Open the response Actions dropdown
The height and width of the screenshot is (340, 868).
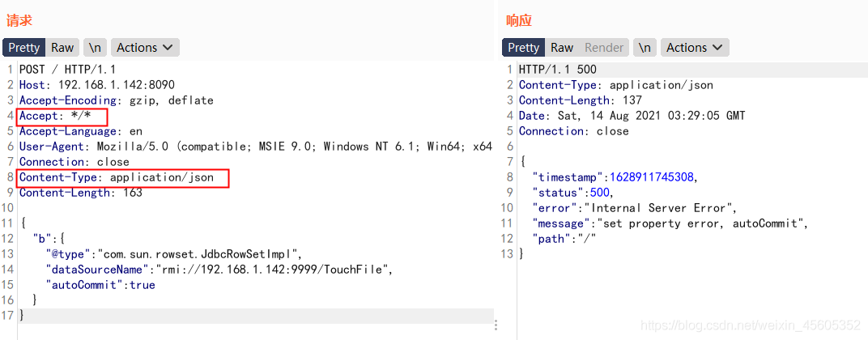tap(695, 48)
